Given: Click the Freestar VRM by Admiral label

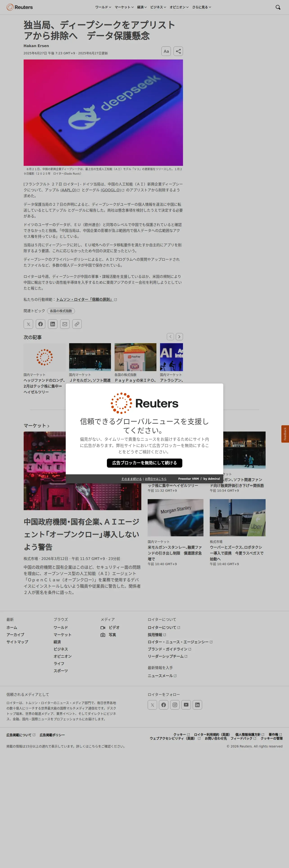Looking at the screenshot, I should [199, 479].
